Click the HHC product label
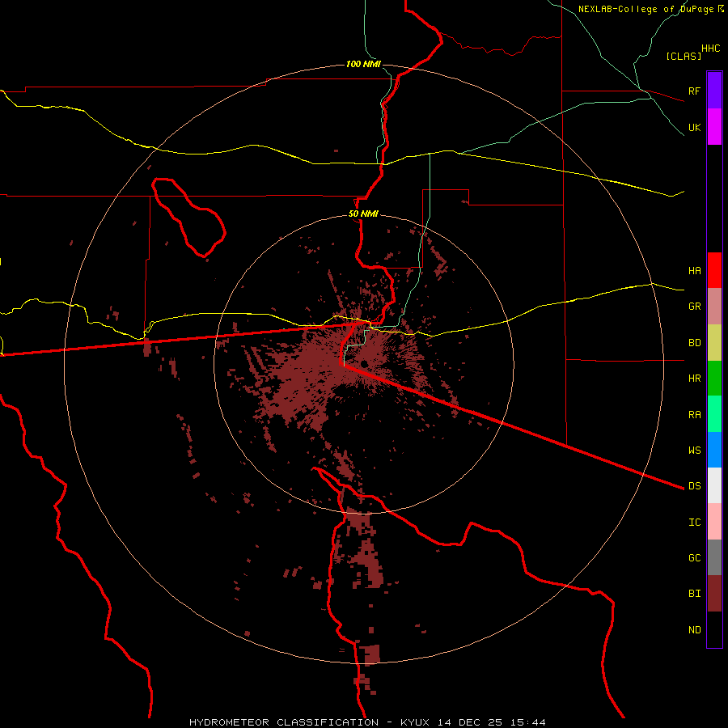Screen dimensions: 728x728 coord(710,49)
